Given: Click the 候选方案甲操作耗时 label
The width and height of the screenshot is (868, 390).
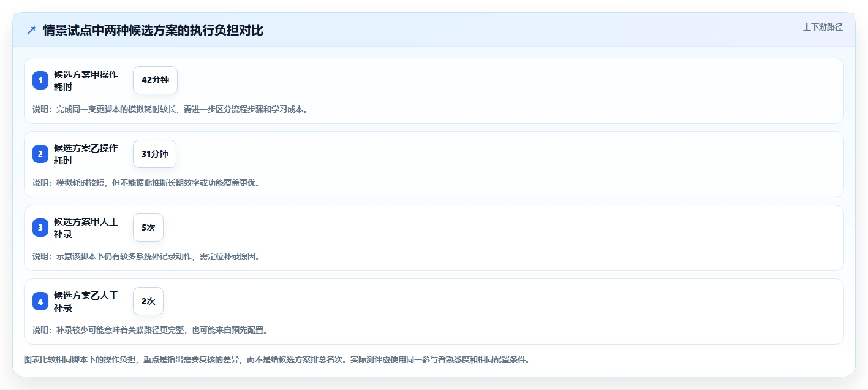Looking at the screenshot, I should coord(86,80).
